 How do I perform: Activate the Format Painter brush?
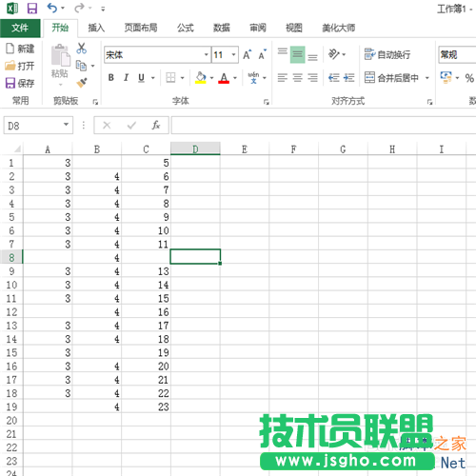point(82,83)
